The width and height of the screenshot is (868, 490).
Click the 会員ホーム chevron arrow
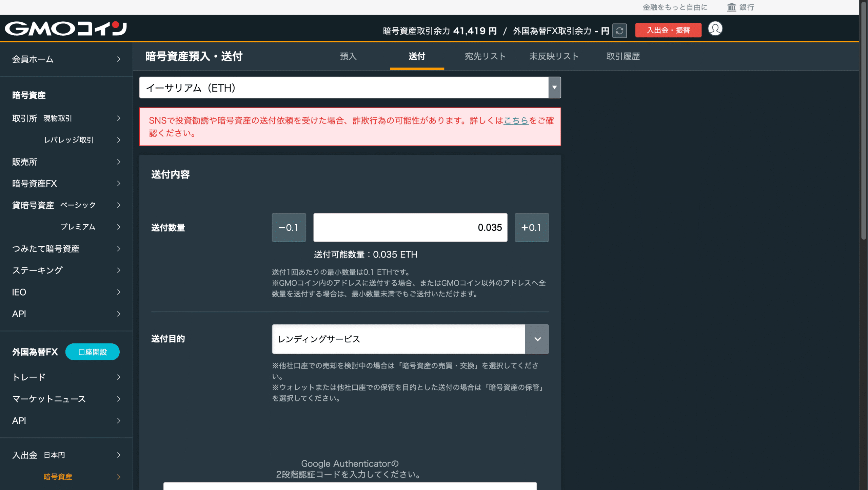[118, 59]
